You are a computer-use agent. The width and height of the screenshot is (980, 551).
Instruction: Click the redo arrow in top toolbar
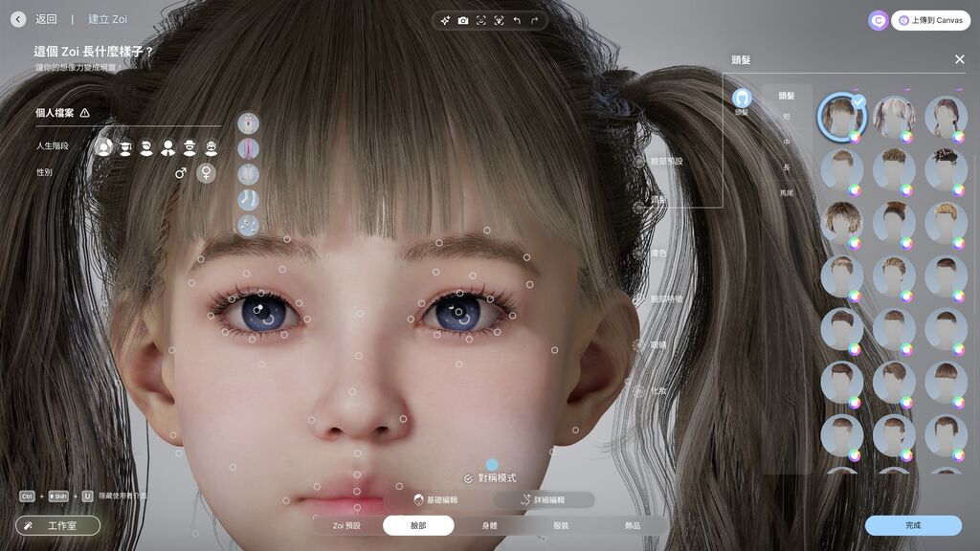coord(534,20)
